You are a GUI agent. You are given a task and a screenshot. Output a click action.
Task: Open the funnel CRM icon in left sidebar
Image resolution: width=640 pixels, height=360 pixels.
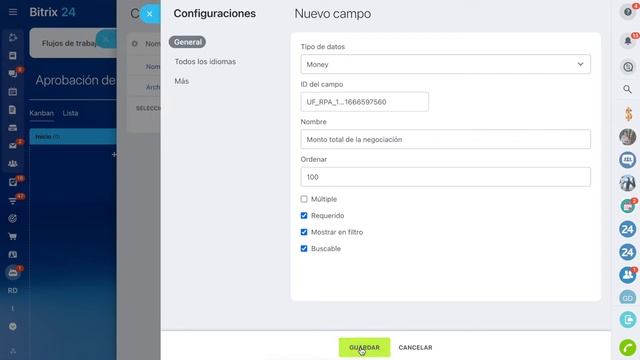click(13, 200)
